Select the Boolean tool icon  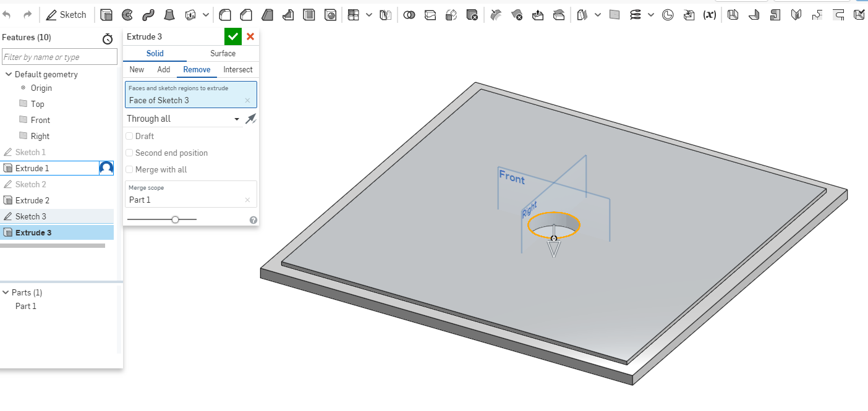tap(409, 15)
